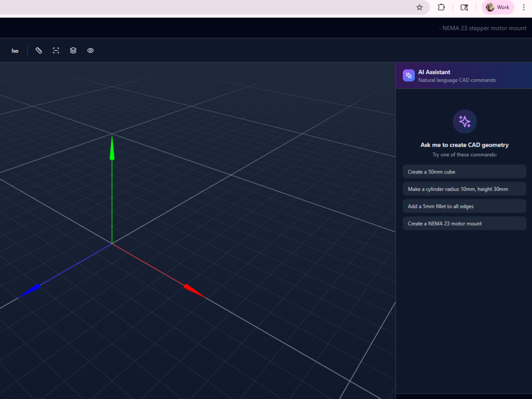Image resolution: width=532 pixels, height=399 pixels.
Task: Open the browser extensions puzzle icon
Action: [x=441, y=7]
